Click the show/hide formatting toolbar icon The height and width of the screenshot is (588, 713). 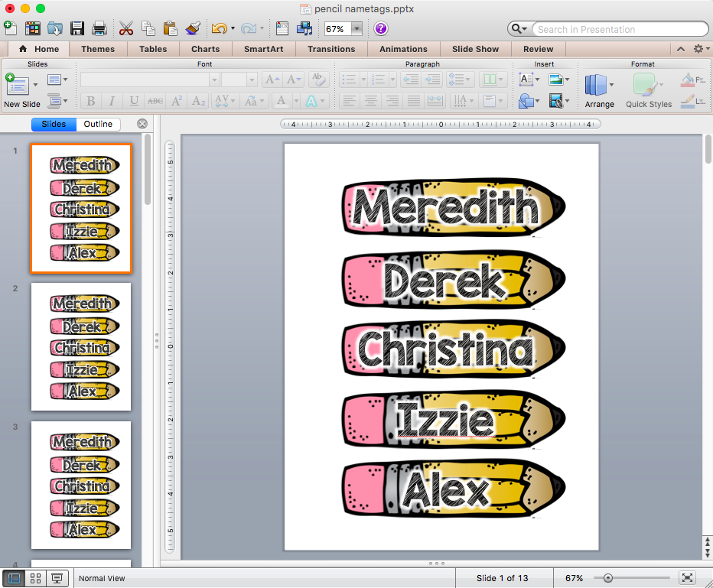click(282, 28)
